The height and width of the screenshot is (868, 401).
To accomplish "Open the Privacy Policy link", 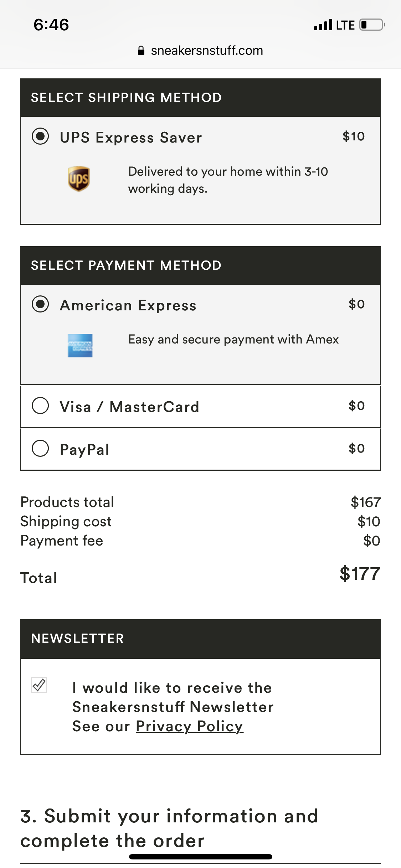I will tap(189, 726).
